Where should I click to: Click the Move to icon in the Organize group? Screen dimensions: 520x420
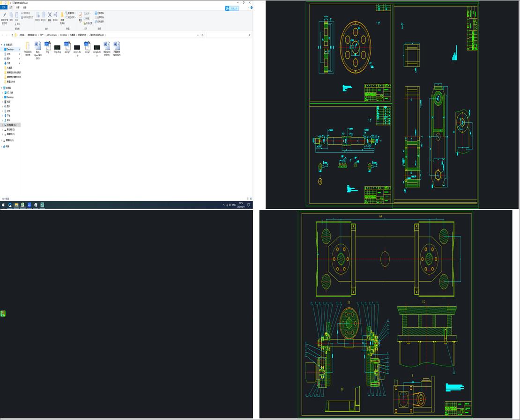tap(37, 16)
